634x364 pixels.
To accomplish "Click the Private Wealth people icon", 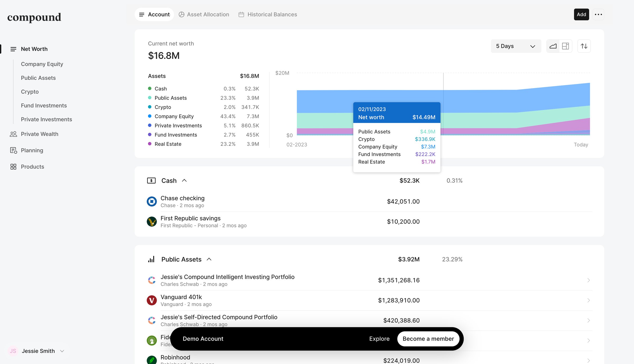I will 13,134.
